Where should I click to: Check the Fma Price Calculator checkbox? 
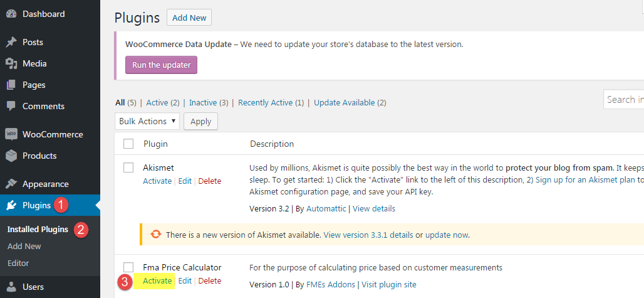(128, 267)
